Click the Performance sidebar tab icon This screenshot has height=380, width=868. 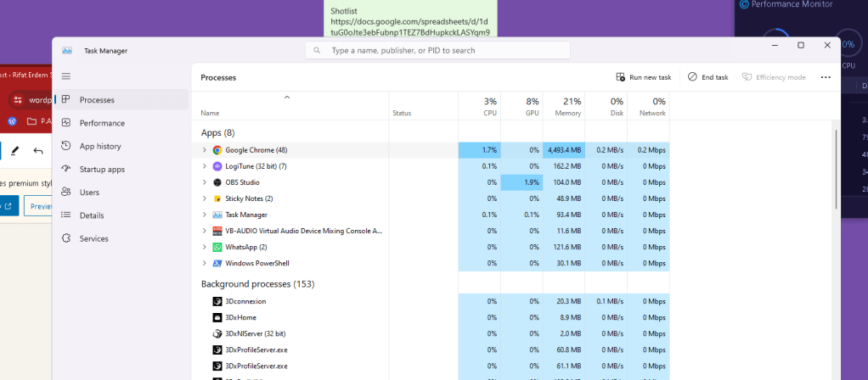[66, 123]
